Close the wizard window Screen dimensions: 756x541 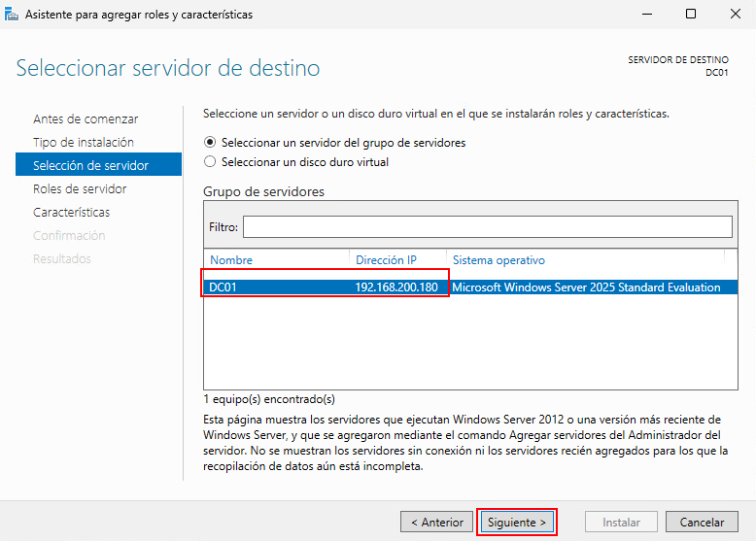tap(734, 15)
